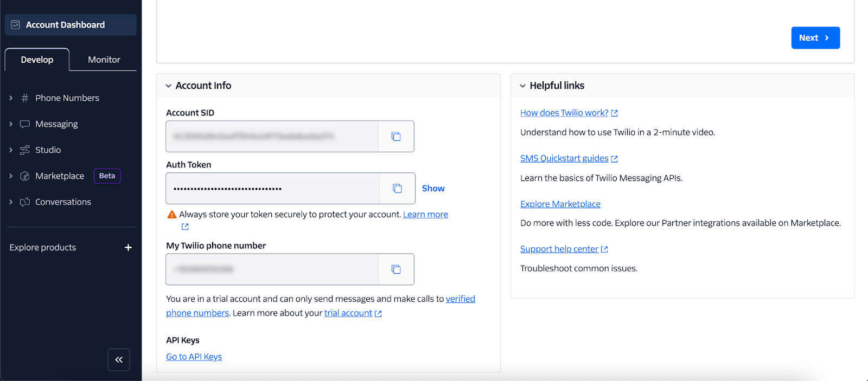Open the trial account link
Image resolution: width=868 pixels, height=381 pixels.
point(348,313)
